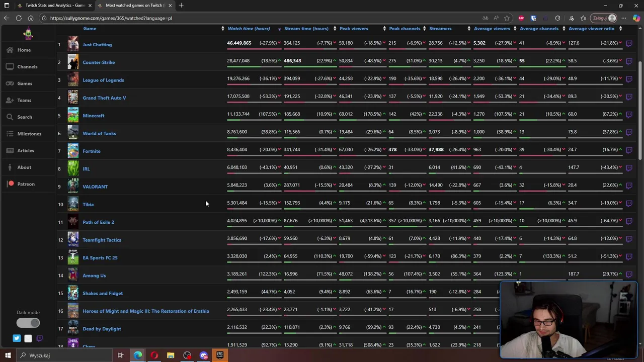Open File Explorer from the taskbar
The height and width of the screenshot is (362, 644).
pyautogui.click(x=171, y=355)
